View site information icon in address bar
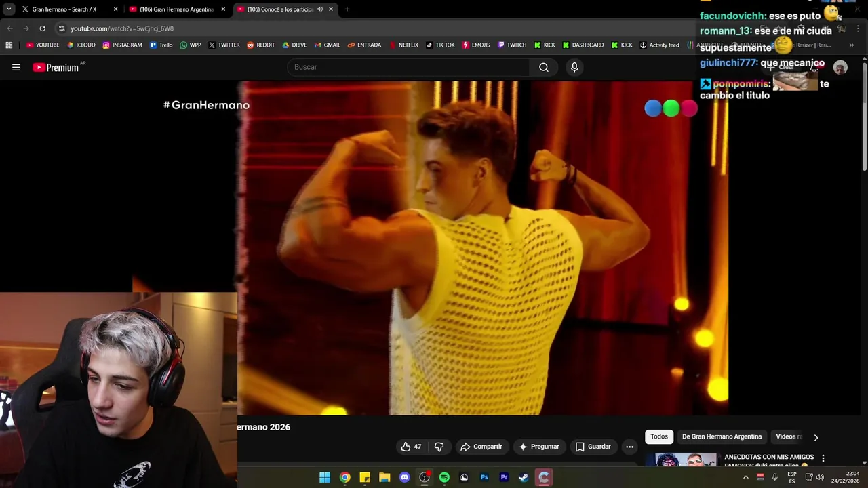 [62, 28]
